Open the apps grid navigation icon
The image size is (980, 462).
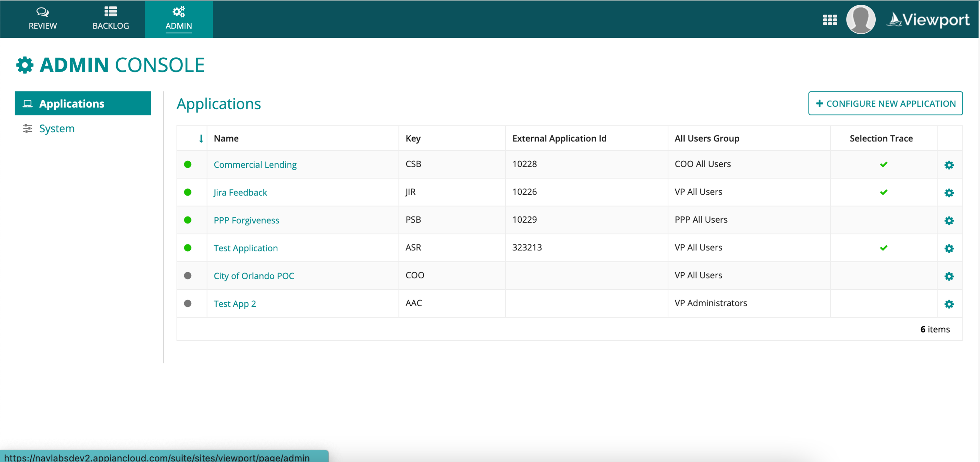coord(830,20)
